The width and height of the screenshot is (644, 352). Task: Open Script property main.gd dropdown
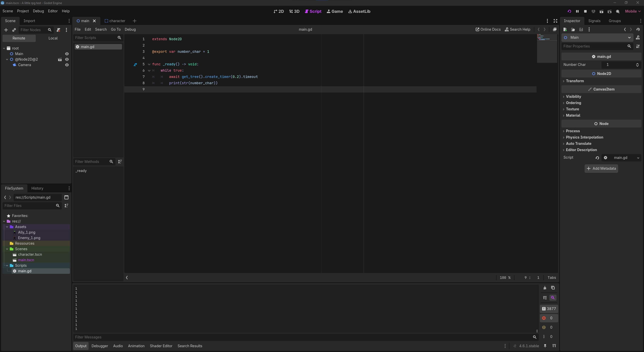pyautogui.click(x=638, y=158)
